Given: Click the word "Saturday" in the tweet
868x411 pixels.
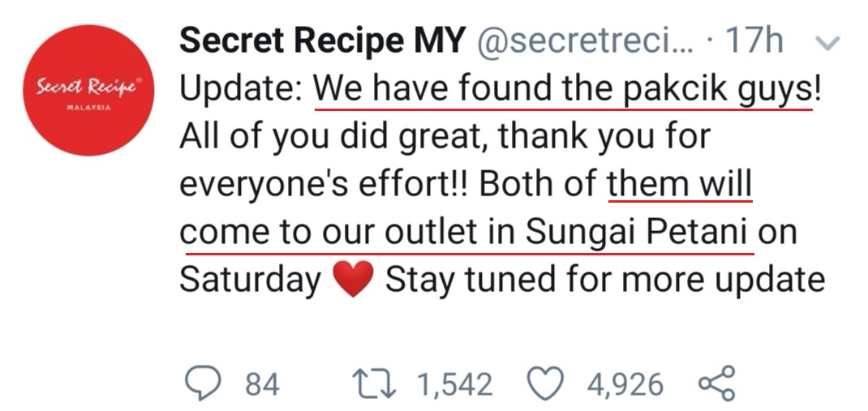Looking at the screenshot, I should click(250, 280).
